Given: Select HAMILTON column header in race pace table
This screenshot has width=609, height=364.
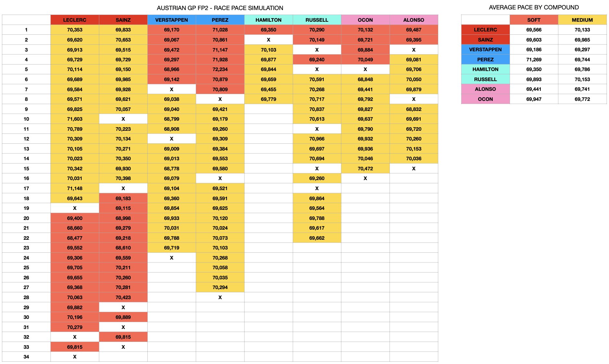Looking at the screenshot, I should coord(268,20).
